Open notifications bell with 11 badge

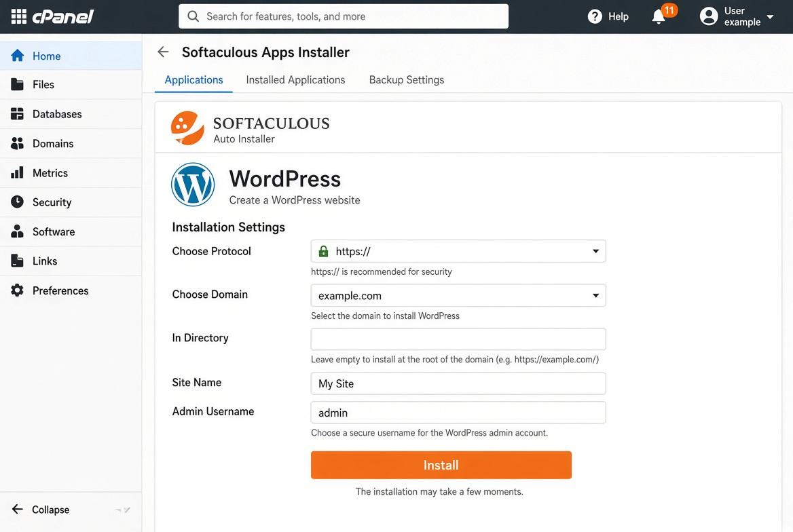coord(663,15)
